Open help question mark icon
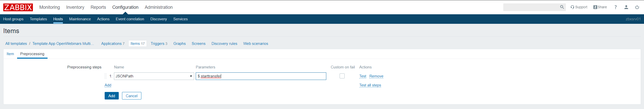Screen dimensions: 644x109 pyautogui.click(x=616, y=7)
